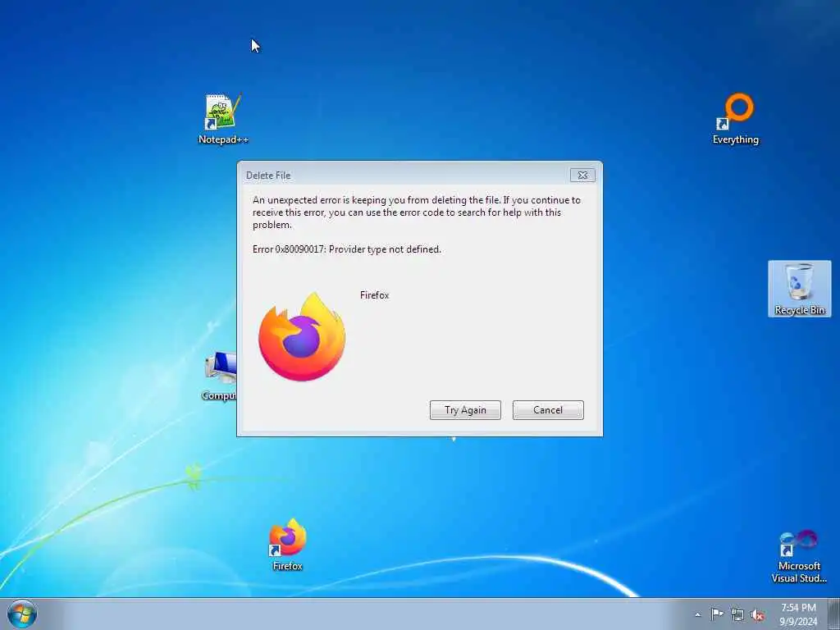Select the Firefox desktop shortcut
Screen dimensions: 840x630
point(288,545)
